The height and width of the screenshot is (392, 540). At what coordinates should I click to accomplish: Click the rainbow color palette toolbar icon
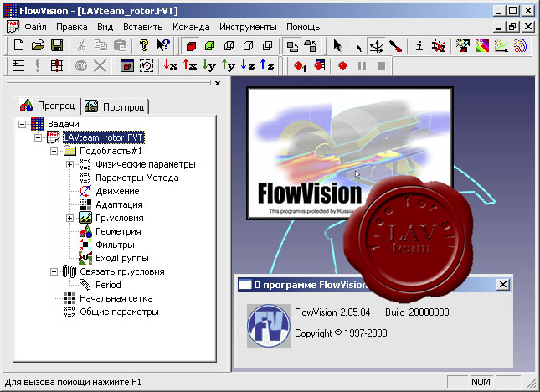coord(482,46)
